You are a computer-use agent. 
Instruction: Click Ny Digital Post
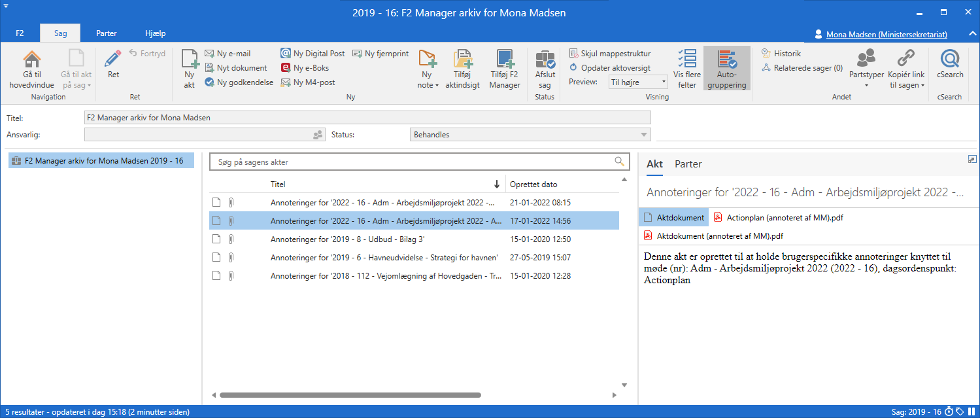click(x=313, y=54)
